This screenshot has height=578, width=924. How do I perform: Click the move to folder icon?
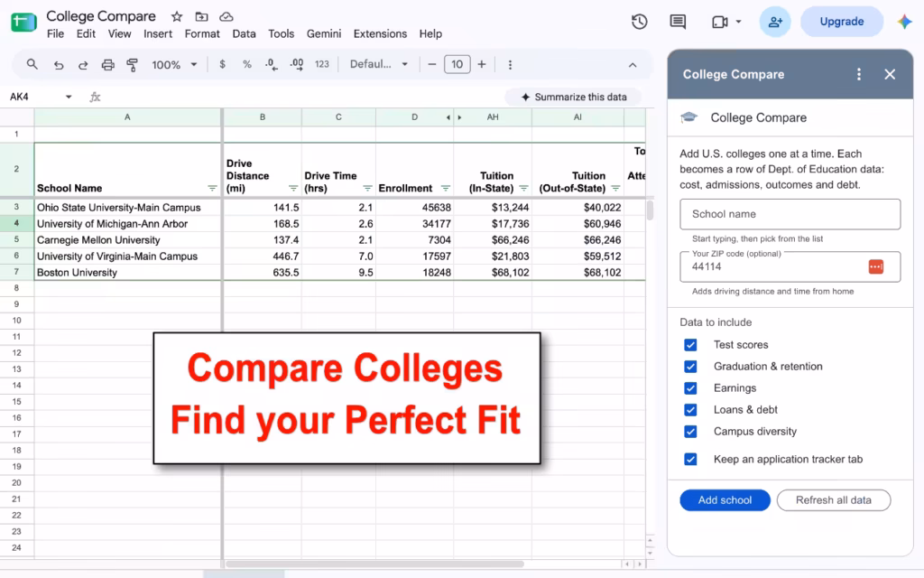pos(201,16)
